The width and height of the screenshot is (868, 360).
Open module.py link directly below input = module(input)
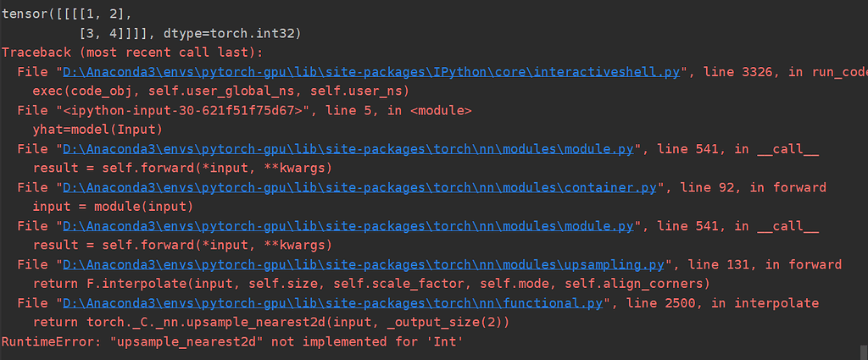(347, 226)
